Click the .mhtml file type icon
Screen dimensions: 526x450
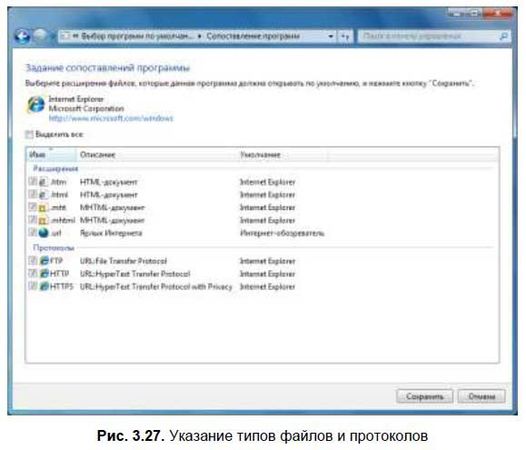pos(43,220)
